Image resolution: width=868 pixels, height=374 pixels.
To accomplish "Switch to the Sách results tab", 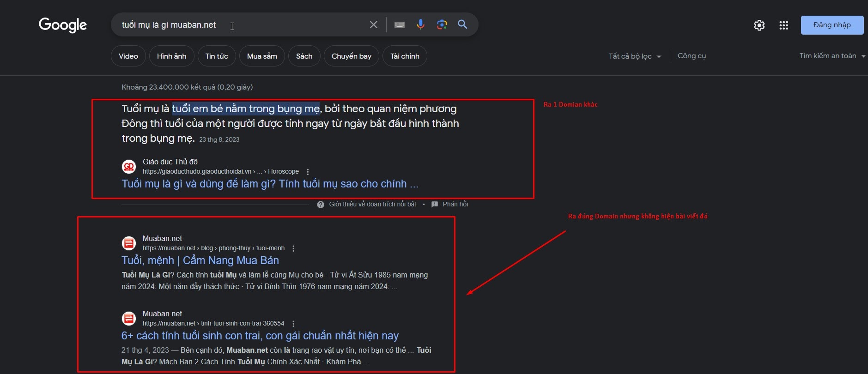I will (304, 56).
